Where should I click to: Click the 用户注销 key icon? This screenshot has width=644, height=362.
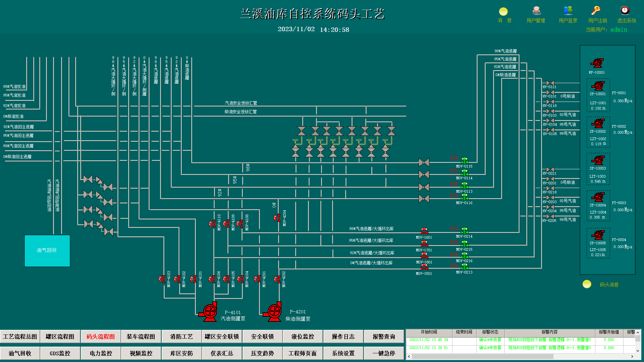coord(596,11)
